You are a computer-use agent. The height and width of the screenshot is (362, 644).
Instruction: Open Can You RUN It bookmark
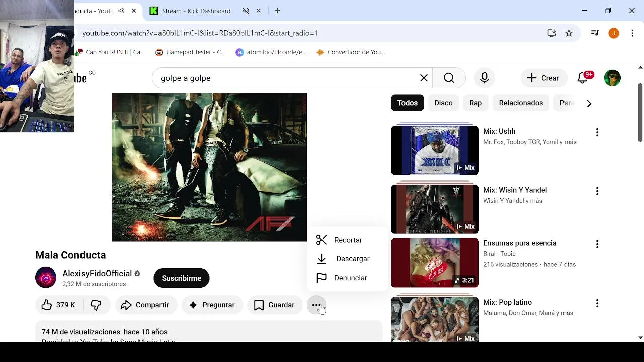point(110,52)
